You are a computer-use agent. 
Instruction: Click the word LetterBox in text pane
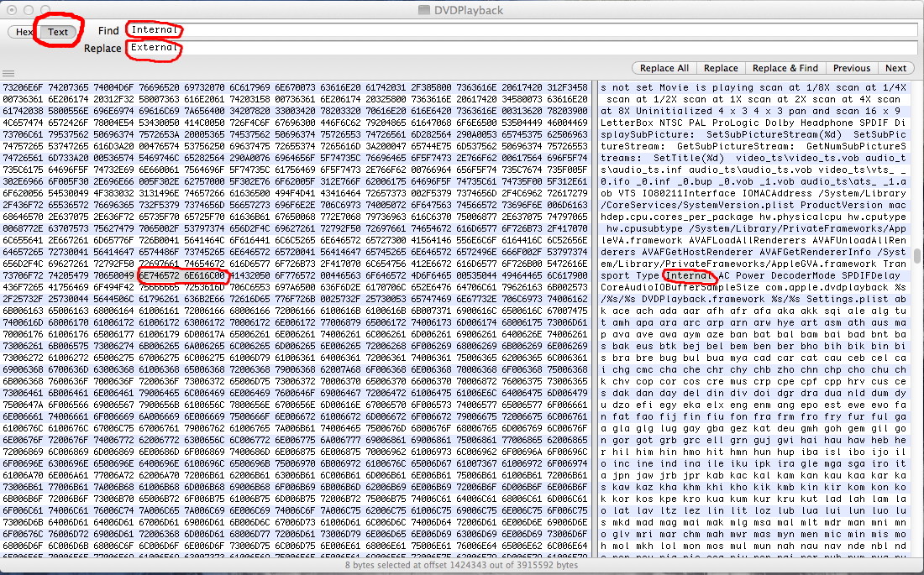[627, 123]
